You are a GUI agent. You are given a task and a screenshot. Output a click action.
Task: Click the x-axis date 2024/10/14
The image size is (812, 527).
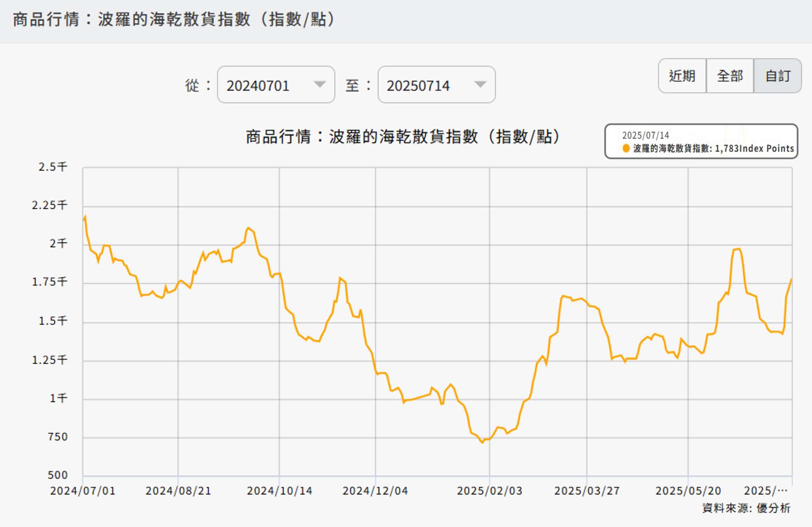tap(279, 491)
